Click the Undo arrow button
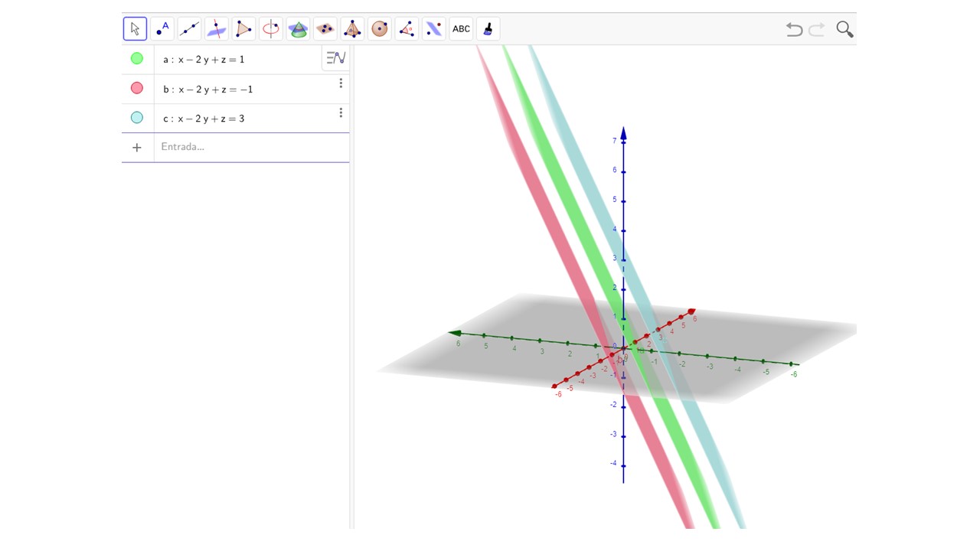 [794, 30]
